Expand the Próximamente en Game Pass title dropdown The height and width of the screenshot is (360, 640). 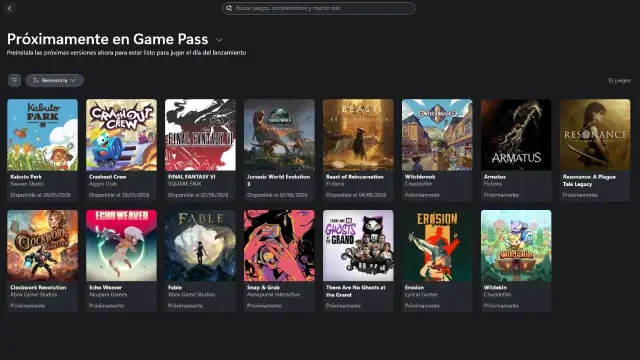point(219,40)
